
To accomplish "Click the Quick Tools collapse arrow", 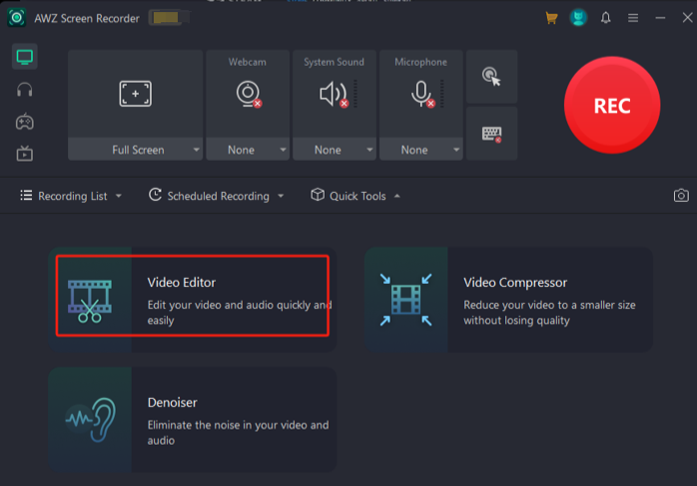I will click(397, 196).
